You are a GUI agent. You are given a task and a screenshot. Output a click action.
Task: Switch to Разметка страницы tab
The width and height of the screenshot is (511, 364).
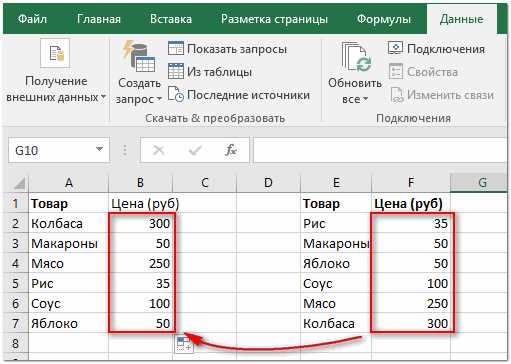pos(274,19)
